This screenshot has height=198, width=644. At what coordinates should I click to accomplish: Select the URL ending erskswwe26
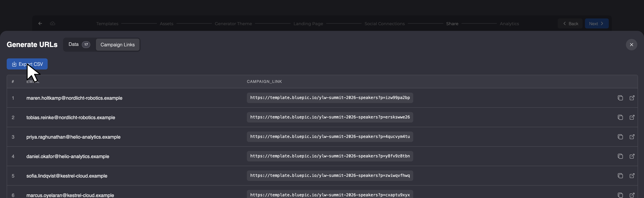[330, 117]
